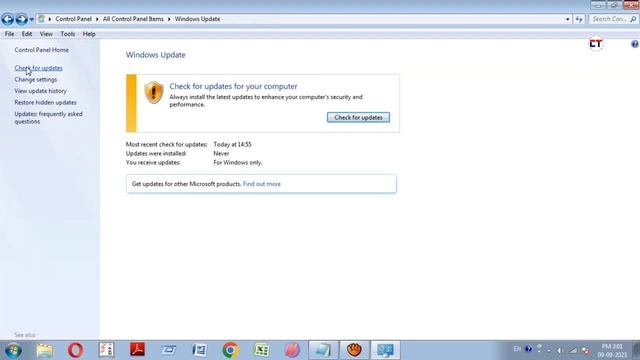Open the View menu

click(x=46, y=34)
